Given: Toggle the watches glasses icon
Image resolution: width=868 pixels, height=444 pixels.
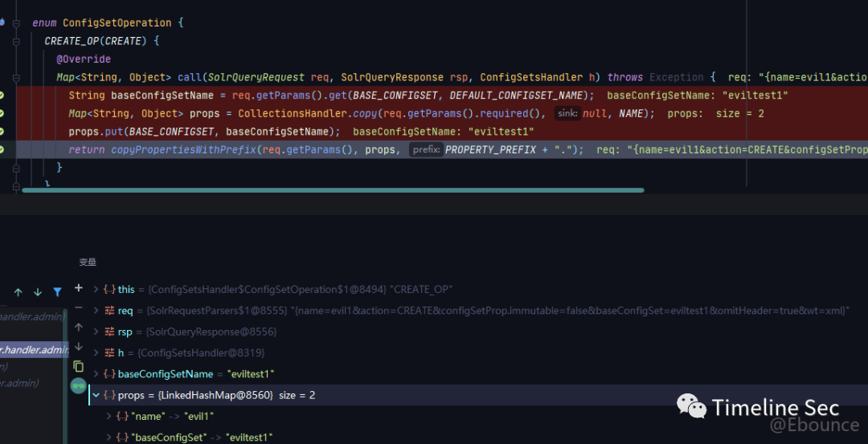Looking at the screenshot, I should coord(79,386).
